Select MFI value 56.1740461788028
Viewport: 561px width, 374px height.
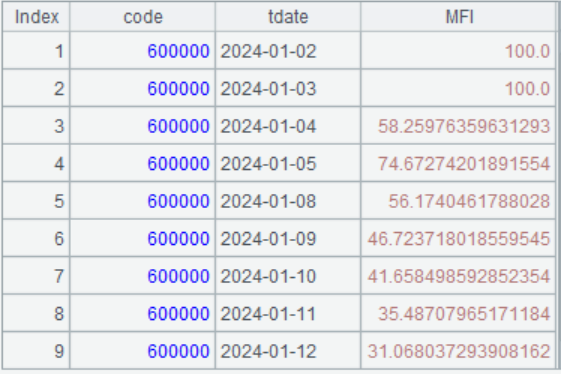pyautogui.click(x=459, y=201)
